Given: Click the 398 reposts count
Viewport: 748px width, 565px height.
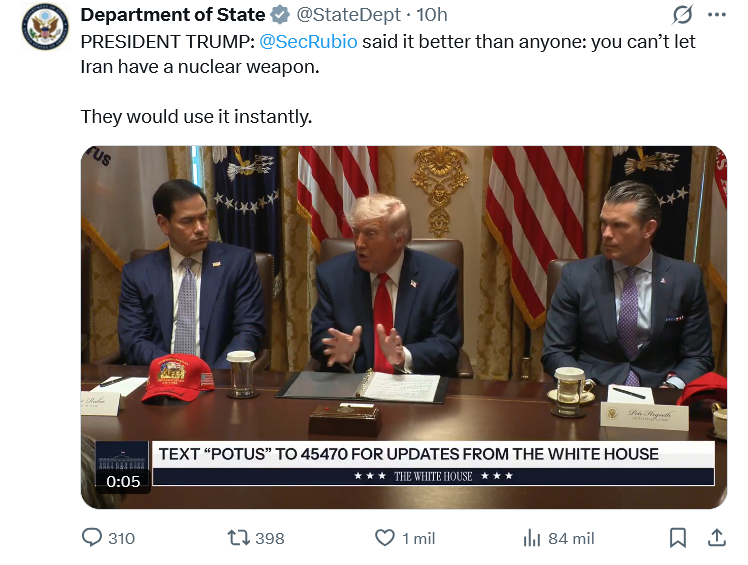Looking at the screenshot, I should (270, 538).
